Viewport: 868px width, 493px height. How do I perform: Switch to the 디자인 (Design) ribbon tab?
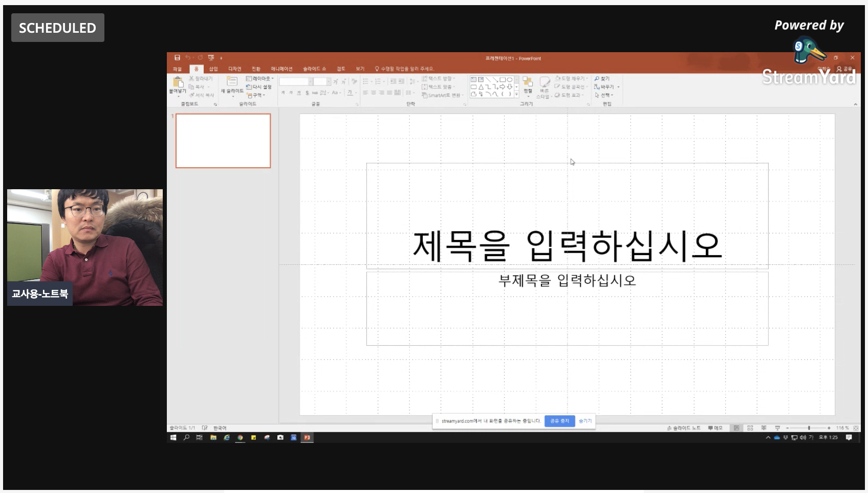pyautogui.click(x=235, y=69)
